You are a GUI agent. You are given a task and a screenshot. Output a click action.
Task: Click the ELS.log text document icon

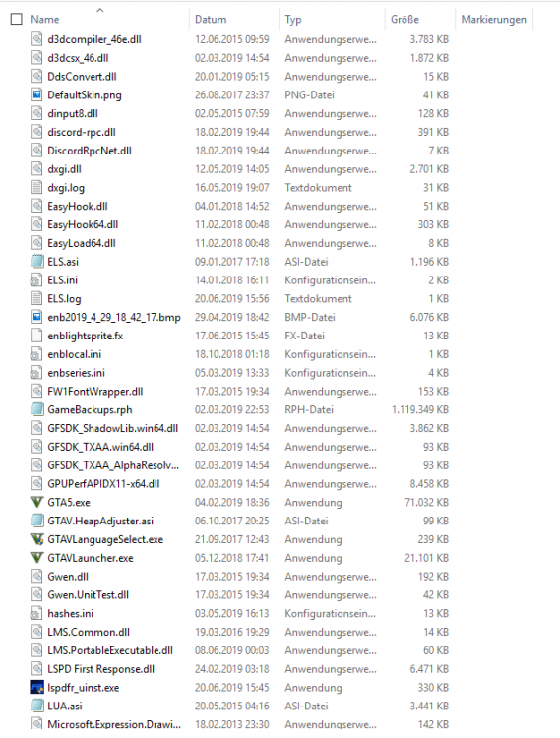[x=36, y=298]
